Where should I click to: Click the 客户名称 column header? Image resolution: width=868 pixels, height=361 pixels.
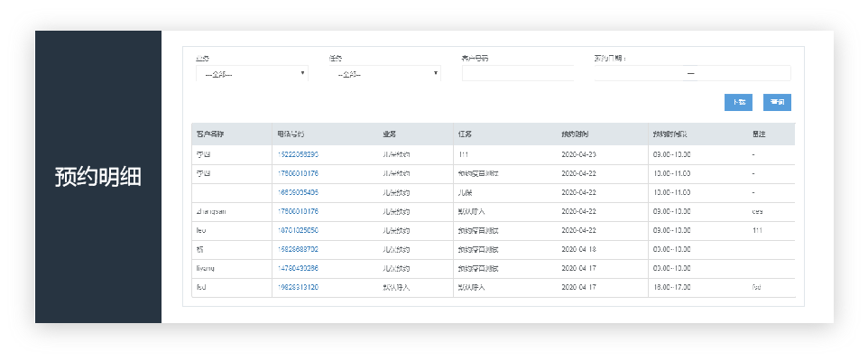tap(209, 134)
